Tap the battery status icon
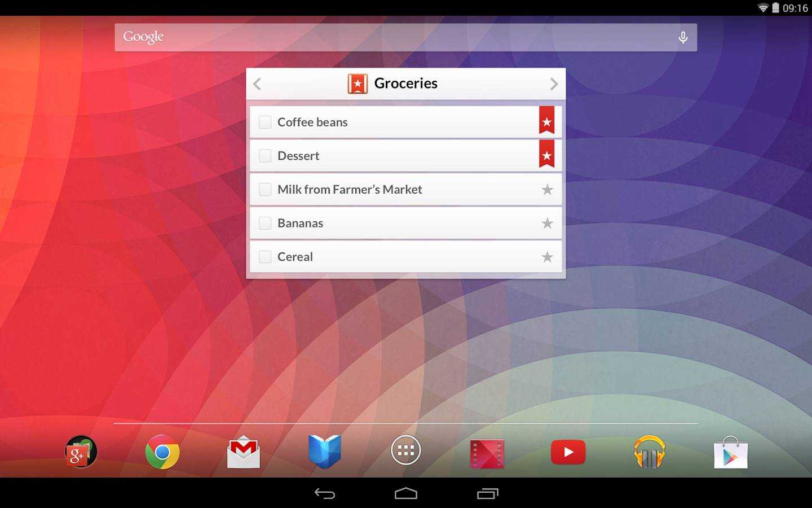The width and height of the screenshot is (812, 508). click(x=775, y=8)
